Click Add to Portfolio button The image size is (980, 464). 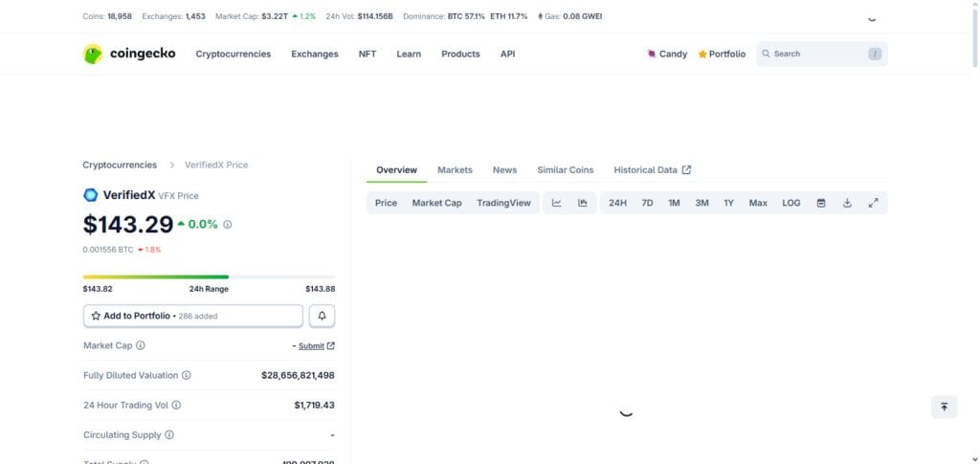(x=193, y=316)
